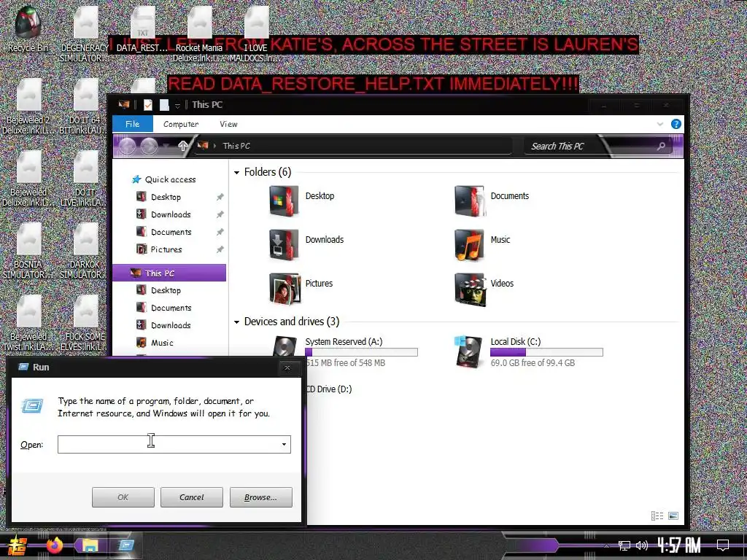Open the File tab in Explorer

click(133, 124)
